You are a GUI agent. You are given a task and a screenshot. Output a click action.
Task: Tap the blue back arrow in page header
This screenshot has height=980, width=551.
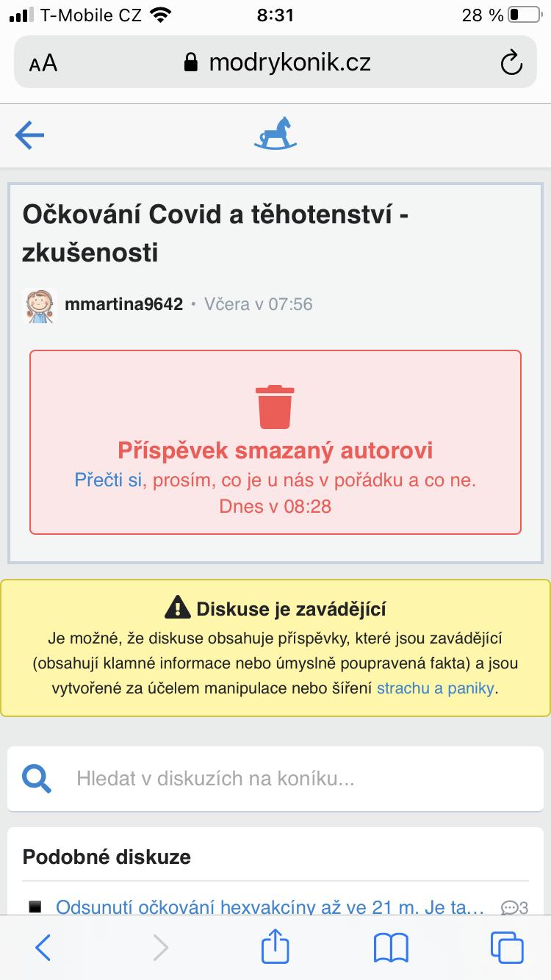[x=29, y=135]
